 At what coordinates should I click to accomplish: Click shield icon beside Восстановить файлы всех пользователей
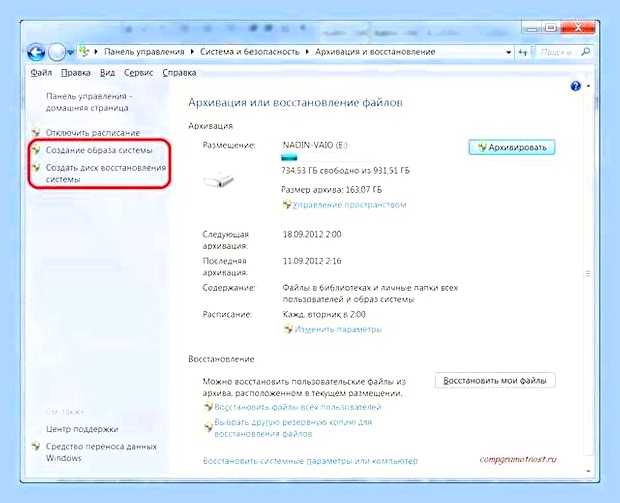click(208, 407)
